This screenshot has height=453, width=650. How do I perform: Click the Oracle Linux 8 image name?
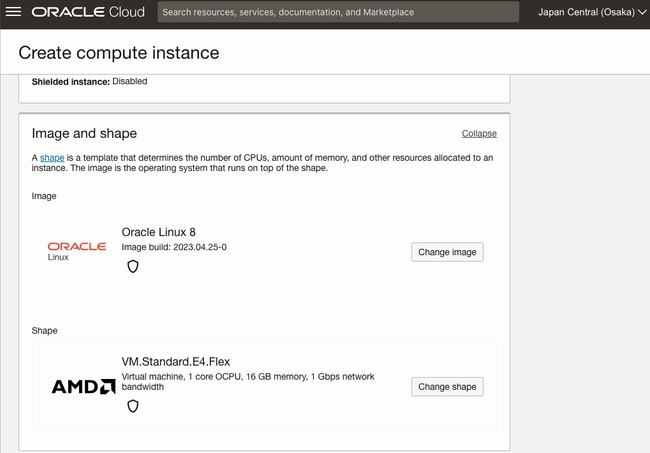click(x=158, y=232)
